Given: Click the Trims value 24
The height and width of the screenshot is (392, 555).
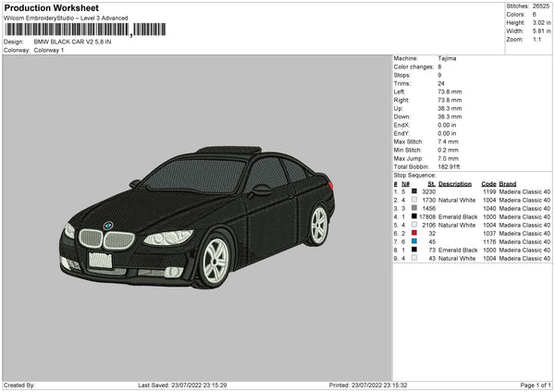Looking at the screenshot, I should point(441,84).
